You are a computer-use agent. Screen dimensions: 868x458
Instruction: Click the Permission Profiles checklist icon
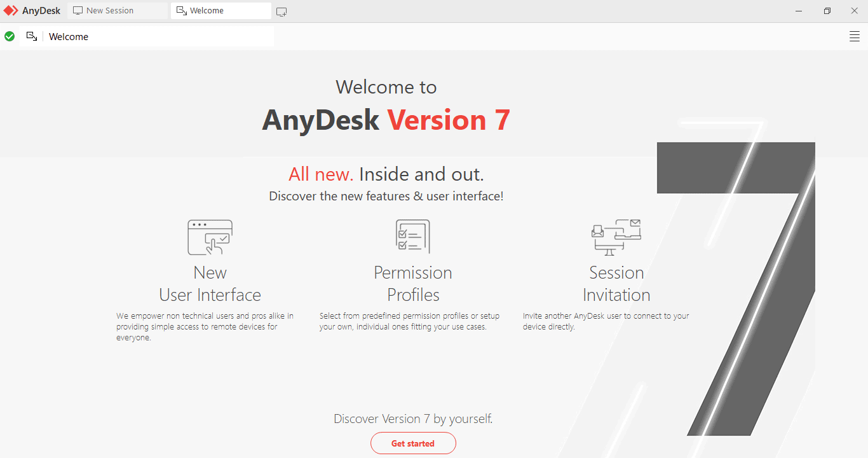tap(413, 237)
